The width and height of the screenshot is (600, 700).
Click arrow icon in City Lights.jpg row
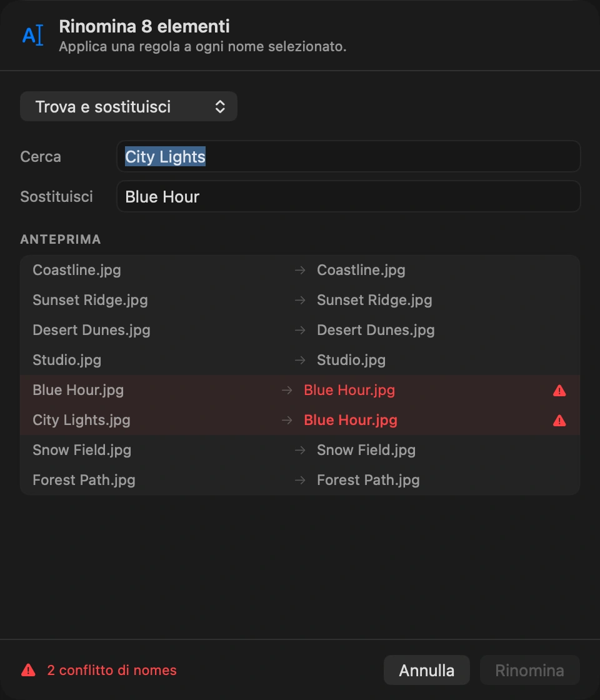(x=287, y=420)
